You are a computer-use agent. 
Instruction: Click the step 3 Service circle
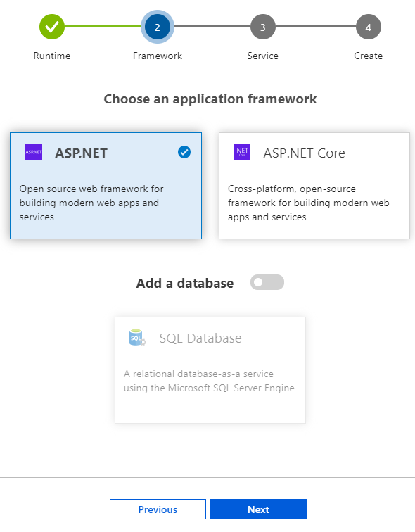point(263,27)
